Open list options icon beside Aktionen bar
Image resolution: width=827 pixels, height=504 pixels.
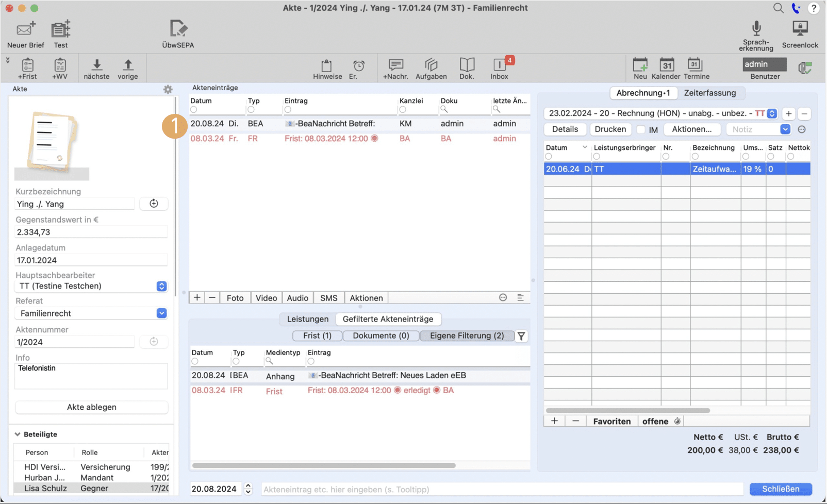tap(520, 297)
